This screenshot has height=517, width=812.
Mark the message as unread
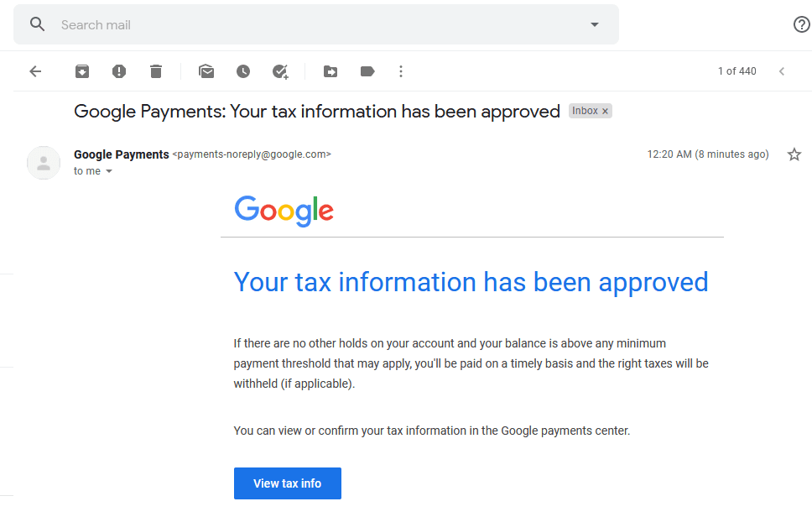(206, 71)
